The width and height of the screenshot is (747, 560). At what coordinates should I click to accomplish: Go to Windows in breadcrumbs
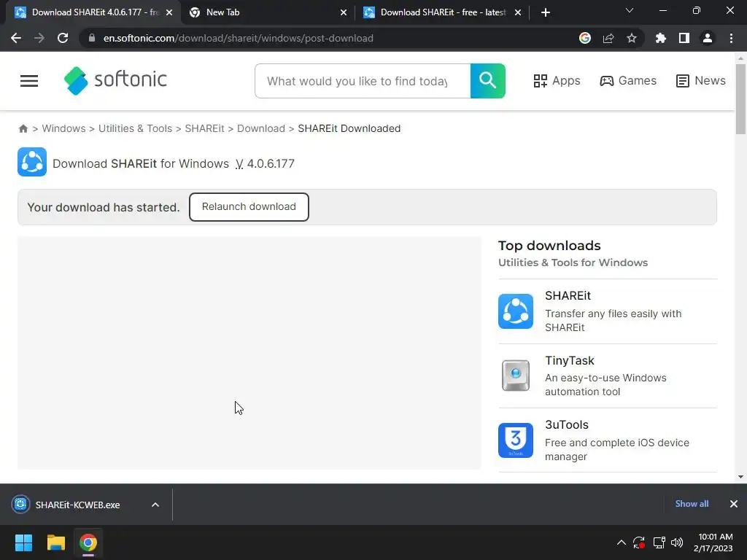pos(64,128)
